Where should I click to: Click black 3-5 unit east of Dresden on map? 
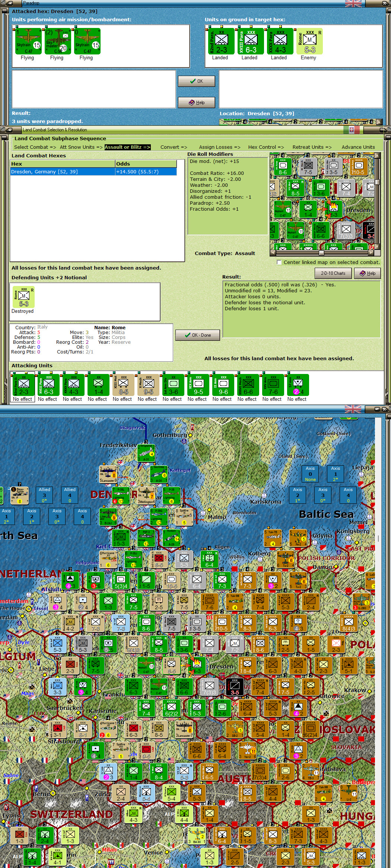[x=235, y=687]
